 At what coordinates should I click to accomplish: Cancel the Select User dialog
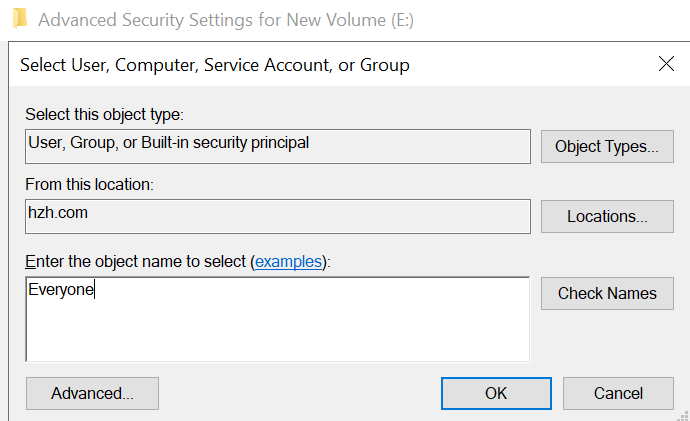pos(617,393)
